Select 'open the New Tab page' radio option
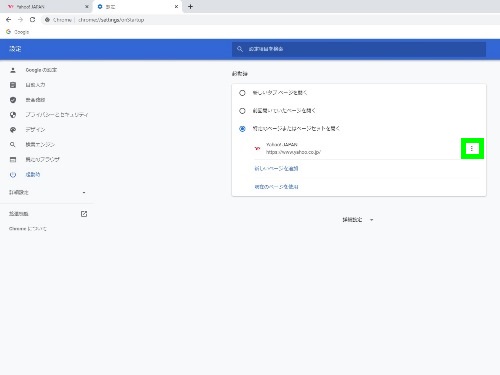This screenshot has width=500, height=375. (x=242, y=93)
